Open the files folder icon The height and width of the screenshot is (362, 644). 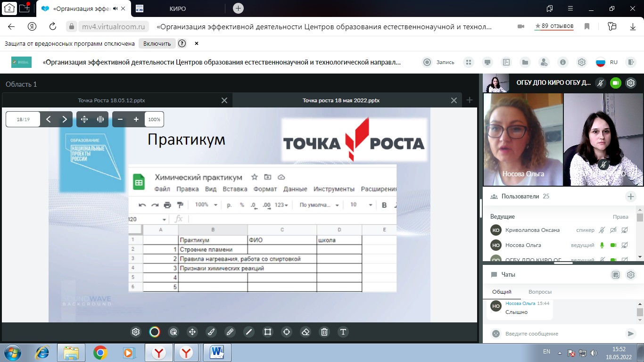(525, 62)
